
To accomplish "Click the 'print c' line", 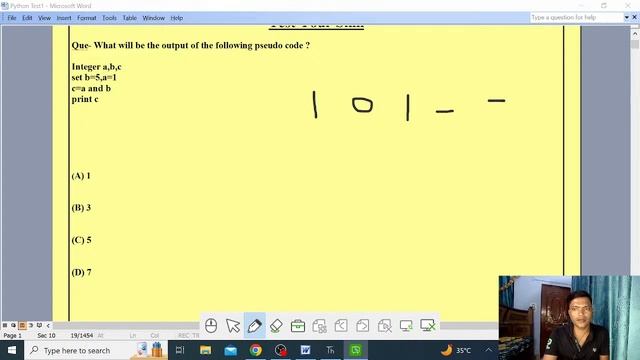I will coord(85,99).
